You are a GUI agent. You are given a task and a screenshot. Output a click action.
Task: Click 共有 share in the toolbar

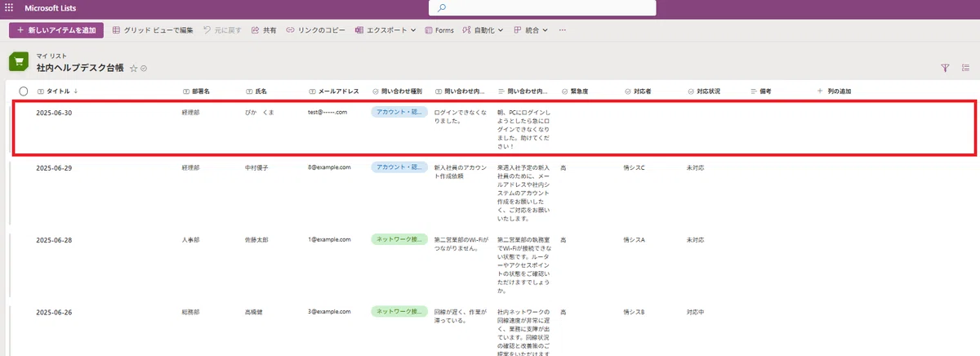(x=263, y=30)
